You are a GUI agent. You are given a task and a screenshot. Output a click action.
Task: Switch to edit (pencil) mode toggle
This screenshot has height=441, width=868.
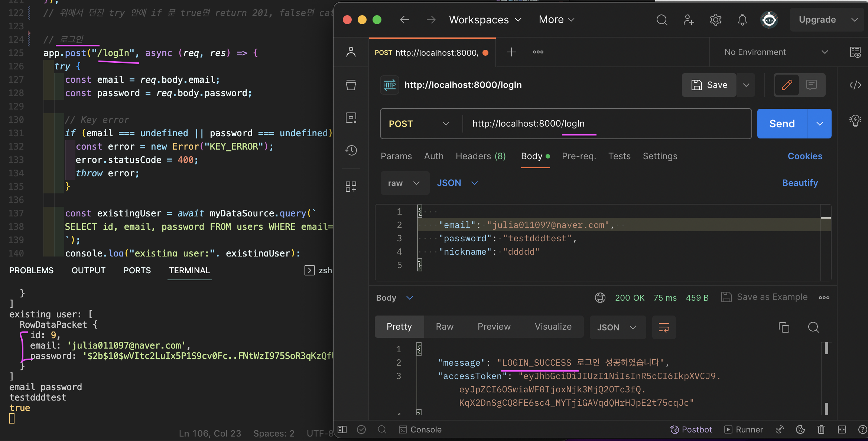tap(787, 85)
